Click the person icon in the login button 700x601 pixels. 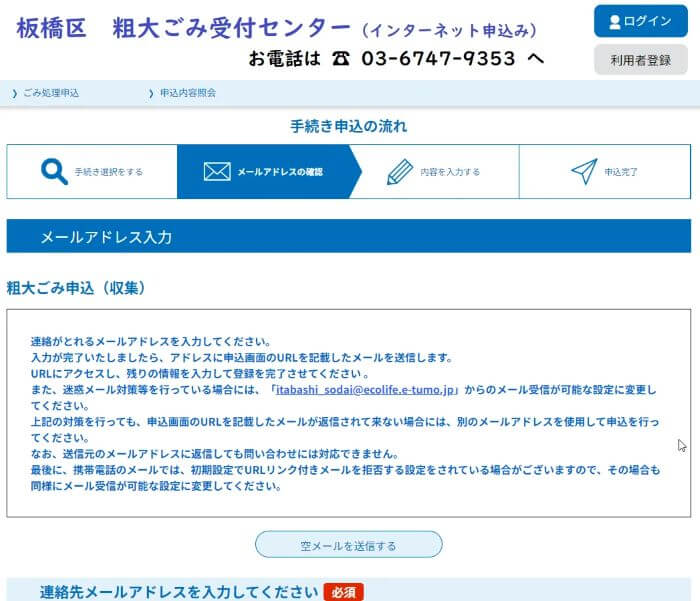tap(615, 21)
